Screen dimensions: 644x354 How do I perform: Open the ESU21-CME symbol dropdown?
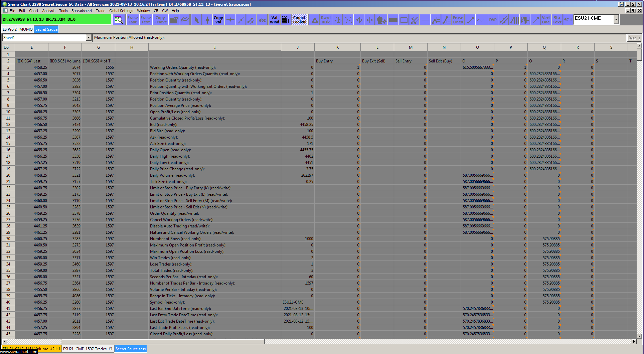point(616,20)
